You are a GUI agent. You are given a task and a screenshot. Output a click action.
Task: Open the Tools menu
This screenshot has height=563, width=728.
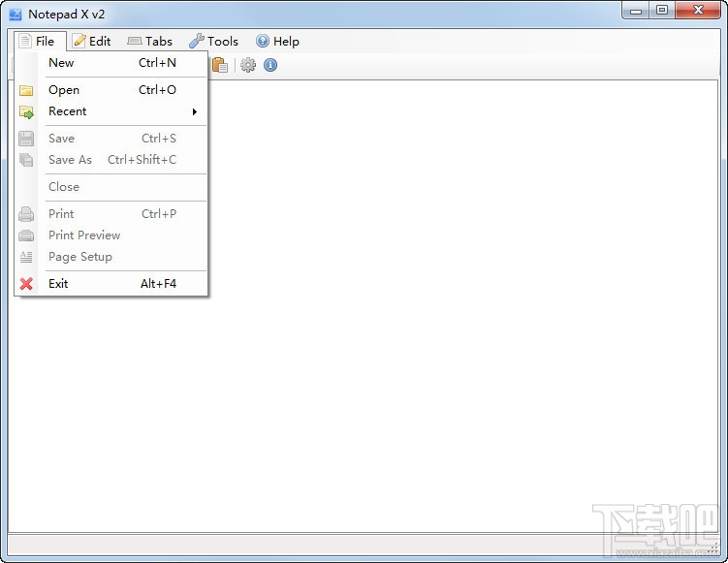(213, 42)
